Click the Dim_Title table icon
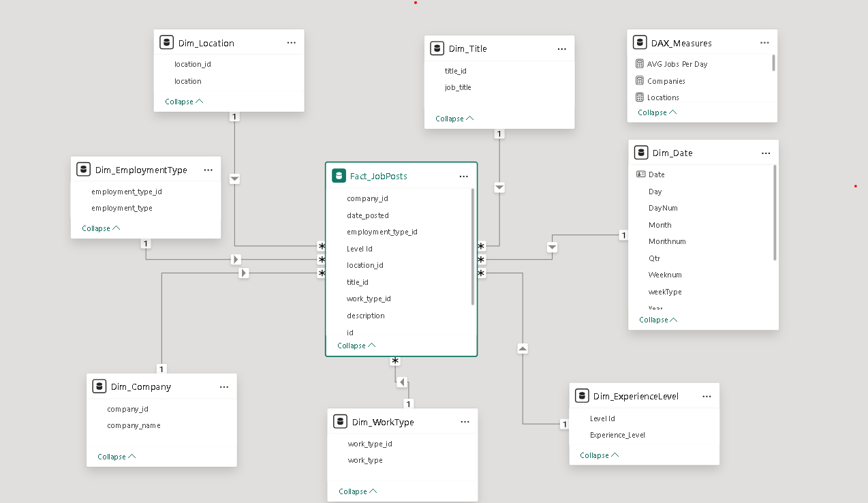 pyautogui.click(x=437, y=48)
